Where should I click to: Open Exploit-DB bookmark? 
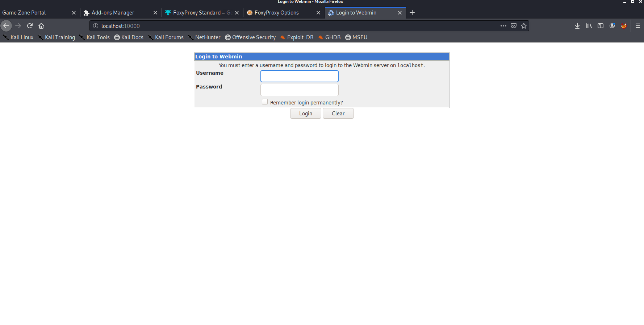click(x=297, y=37)
